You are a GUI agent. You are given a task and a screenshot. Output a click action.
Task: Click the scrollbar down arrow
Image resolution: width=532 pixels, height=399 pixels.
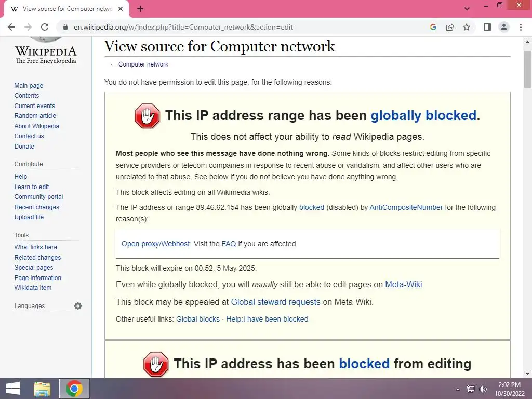point(527,374)
